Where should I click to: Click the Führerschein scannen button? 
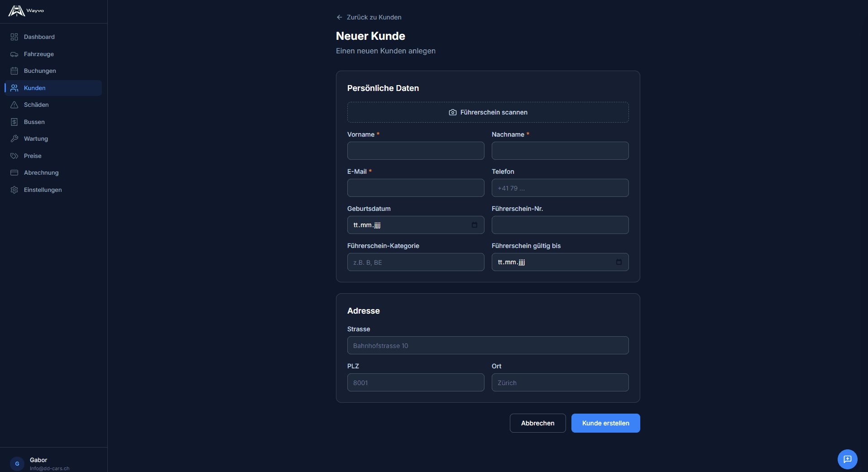[488, 112]
